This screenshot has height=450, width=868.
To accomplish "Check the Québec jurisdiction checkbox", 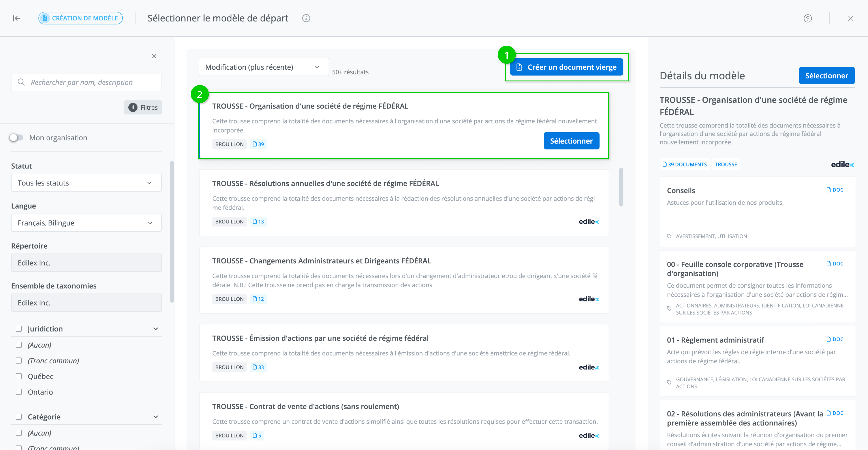I will coord(19,376).
